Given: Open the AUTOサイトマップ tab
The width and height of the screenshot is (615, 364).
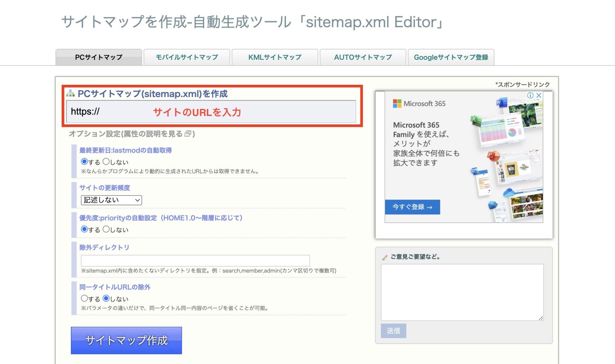Looking at the screenshot, I should [x=363, y=57].
